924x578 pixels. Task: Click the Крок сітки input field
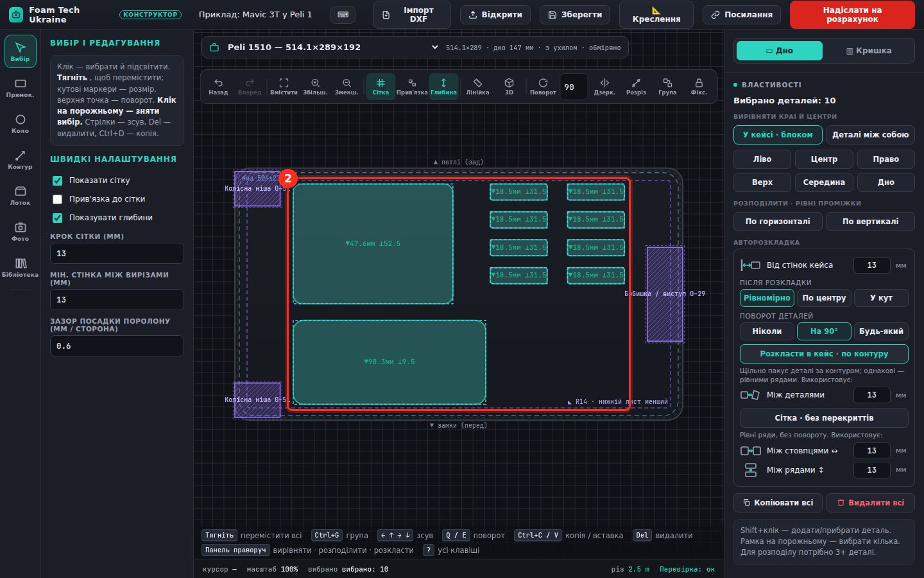pos(117,254)
